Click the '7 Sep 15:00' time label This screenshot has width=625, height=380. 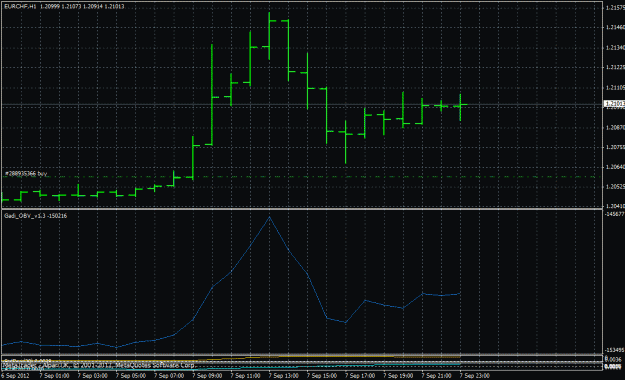pyautogui.click(x=322, y=376)
